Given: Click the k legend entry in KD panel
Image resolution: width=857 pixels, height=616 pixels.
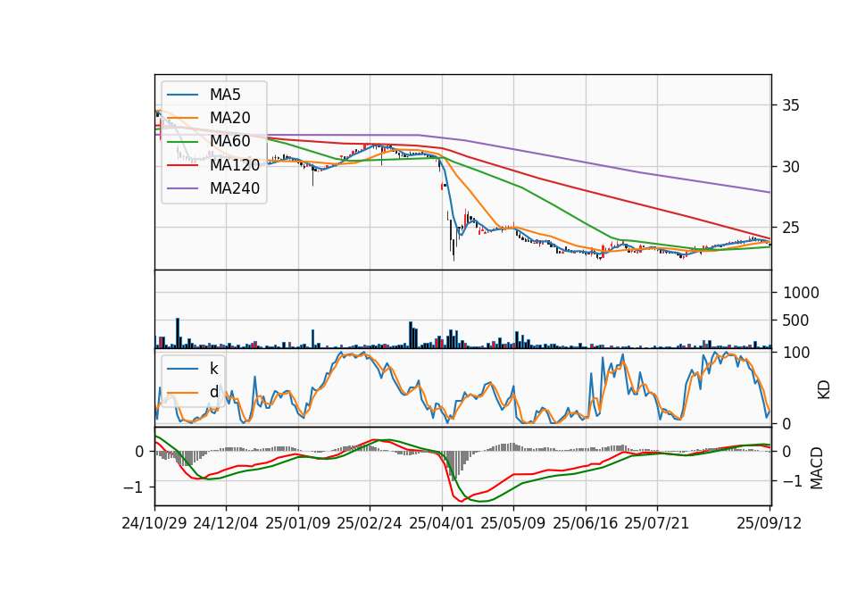Looking at the screenshot, I should click(213, 369).
